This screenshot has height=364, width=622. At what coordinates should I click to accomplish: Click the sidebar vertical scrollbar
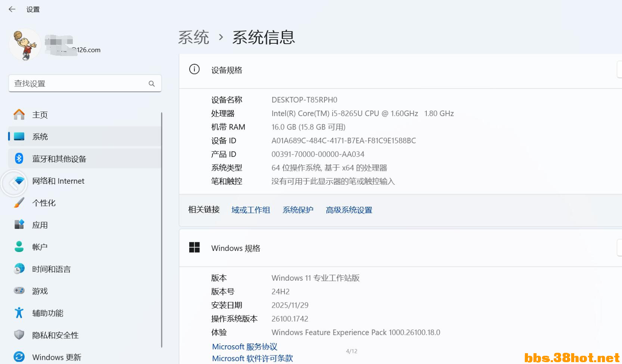coord(162,230)
